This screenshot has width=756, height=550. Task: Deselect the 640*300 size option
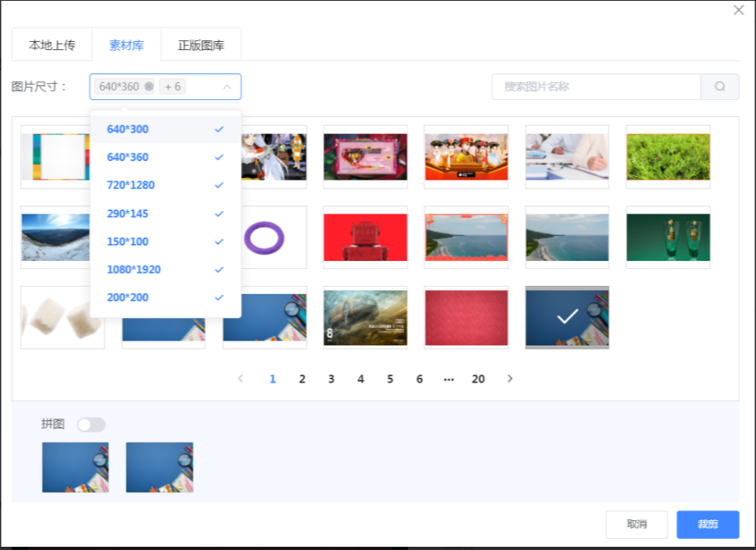point(165,129)
